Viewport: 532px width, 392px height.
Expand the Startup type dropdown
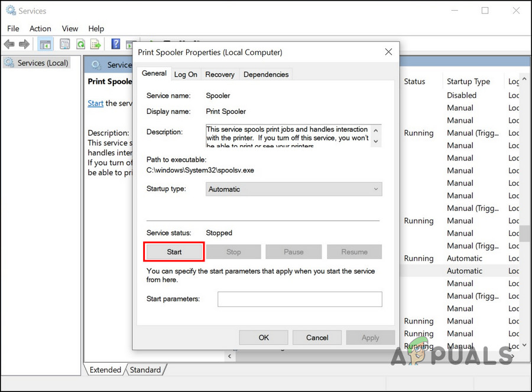[294, 189]
